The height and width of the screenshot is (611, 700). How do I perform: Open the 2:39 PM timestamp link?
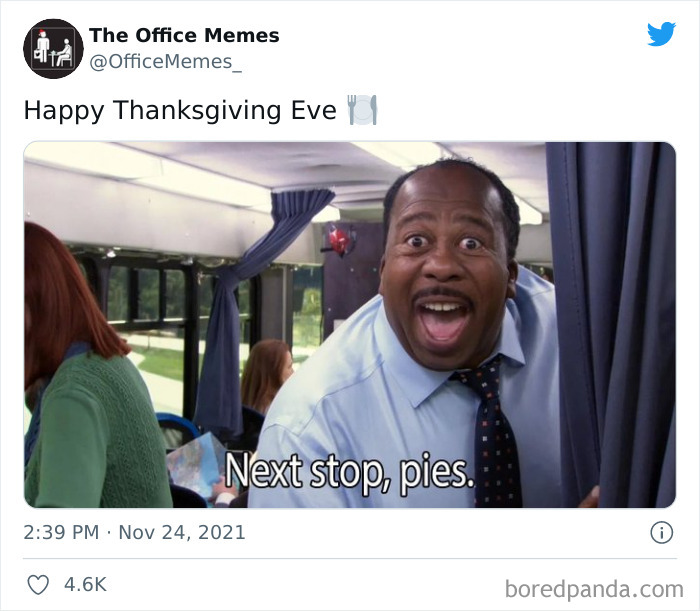tap(61, 532)
